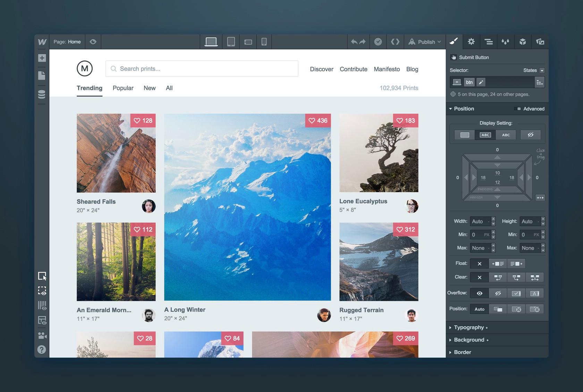The height and width of the screenshot is (392, 583).
Task: Float element right
Action: [516, 264]
